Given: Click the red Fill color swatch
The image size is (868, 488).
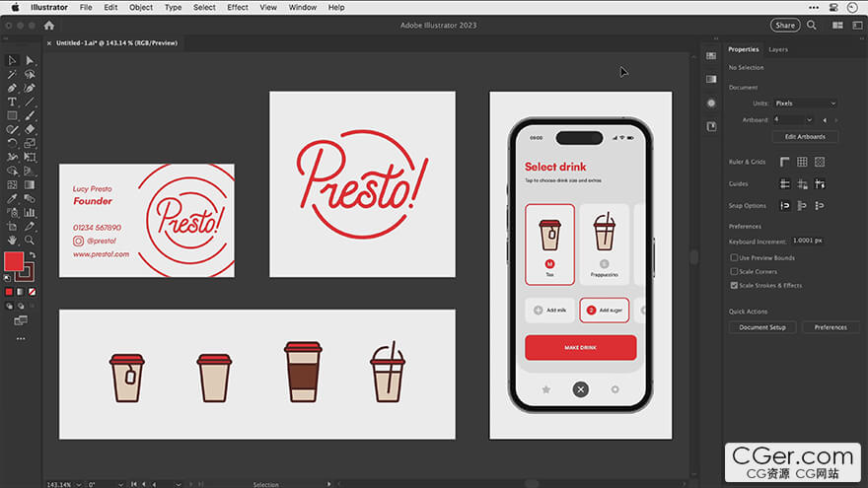Looking at the screenshot, I should (x=14, y=261).
